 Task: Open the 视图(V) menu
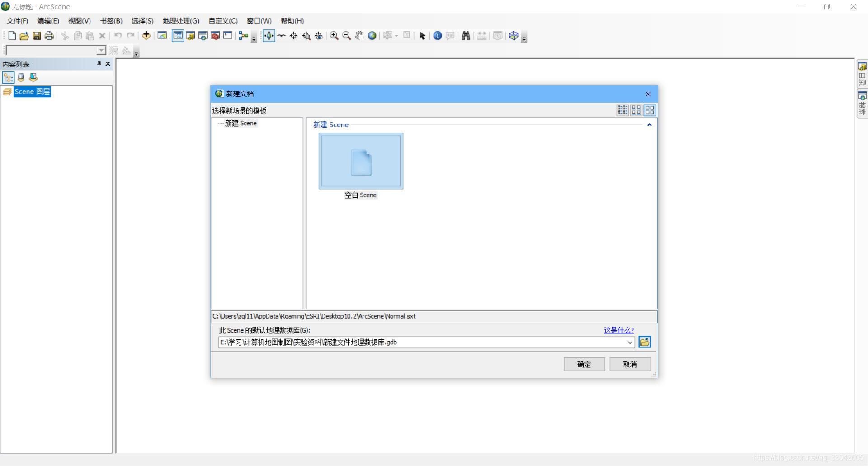click(x=80, y=21)
